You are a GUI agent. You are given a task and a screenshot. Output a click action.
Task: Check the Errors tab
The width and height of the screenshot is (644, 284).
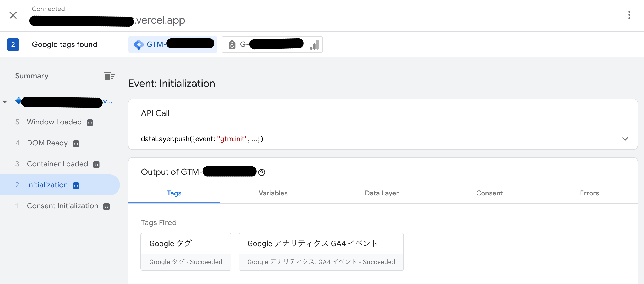(589, 193)
